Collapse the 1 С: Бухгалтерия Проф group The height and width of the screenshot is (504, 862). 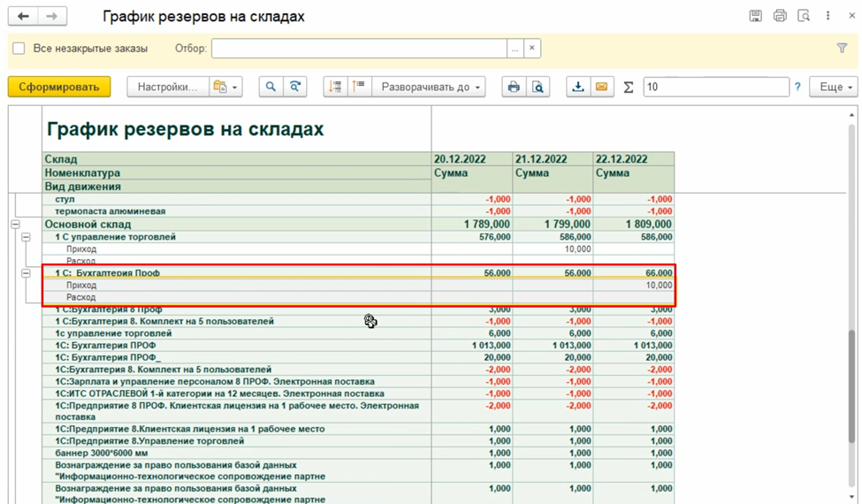pyautogui.click(x=26, y=273)
